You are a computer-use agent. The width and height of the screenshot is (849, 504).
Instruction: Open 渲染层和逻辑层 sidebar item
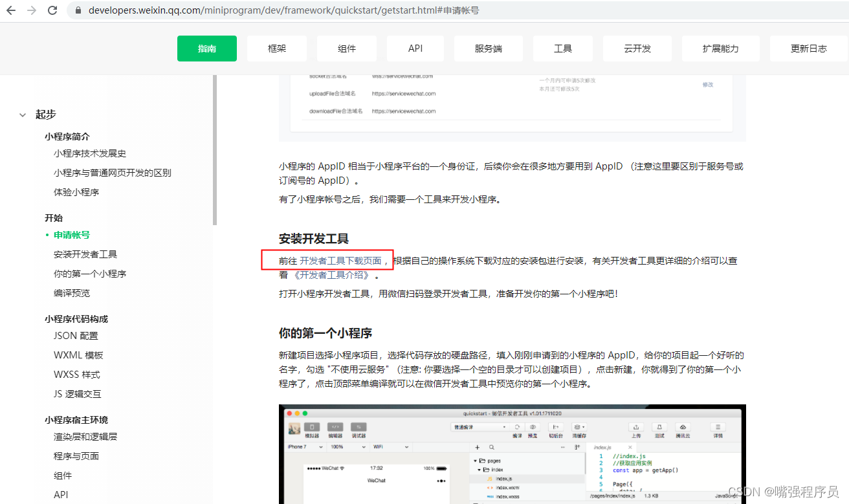click(85, 437)
